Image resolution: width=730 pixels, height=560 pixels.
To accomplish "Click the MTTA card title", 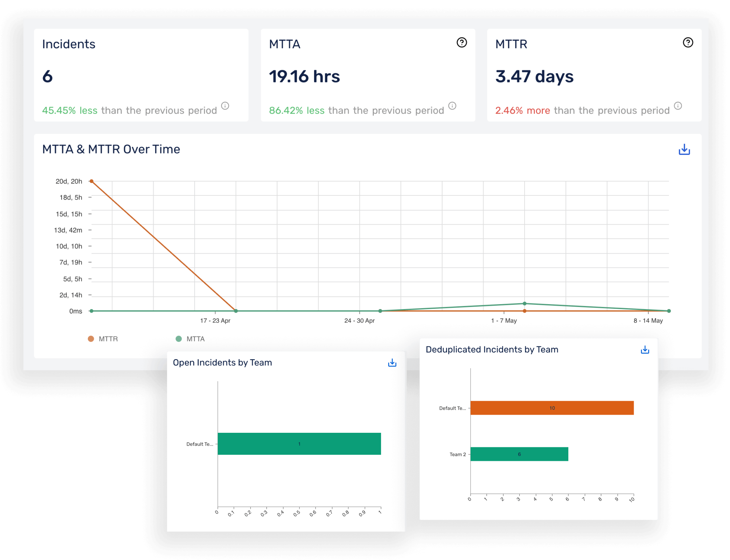I will pyautogui.click(x=284, y=44).
